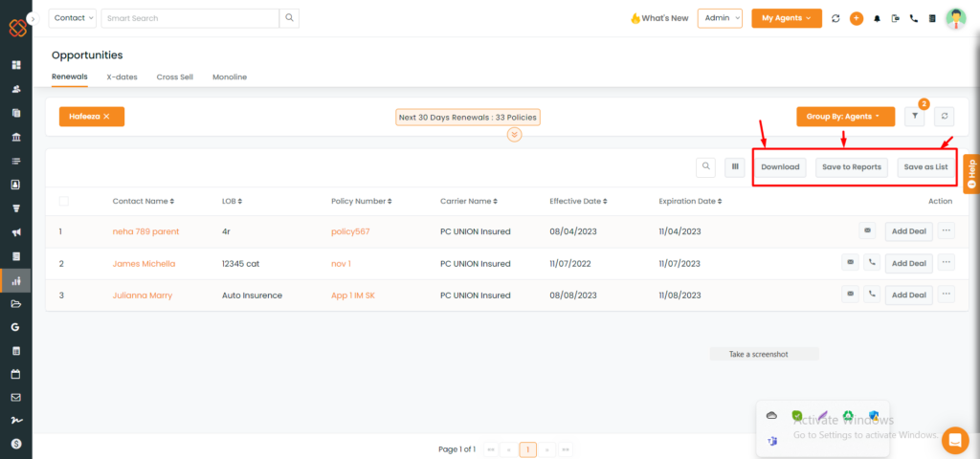This screenshot has height=459, width=980.
Task: Sort by Expiration Date column
Action: coord(690,201)
